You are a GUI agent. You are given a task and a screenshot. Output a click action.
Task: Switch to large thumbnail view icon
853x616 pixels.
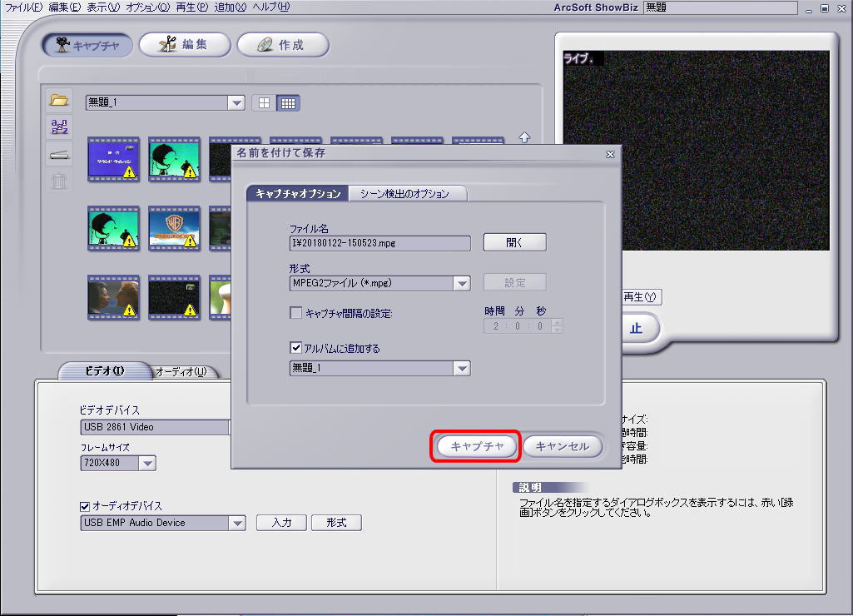[x=264, y=103]
